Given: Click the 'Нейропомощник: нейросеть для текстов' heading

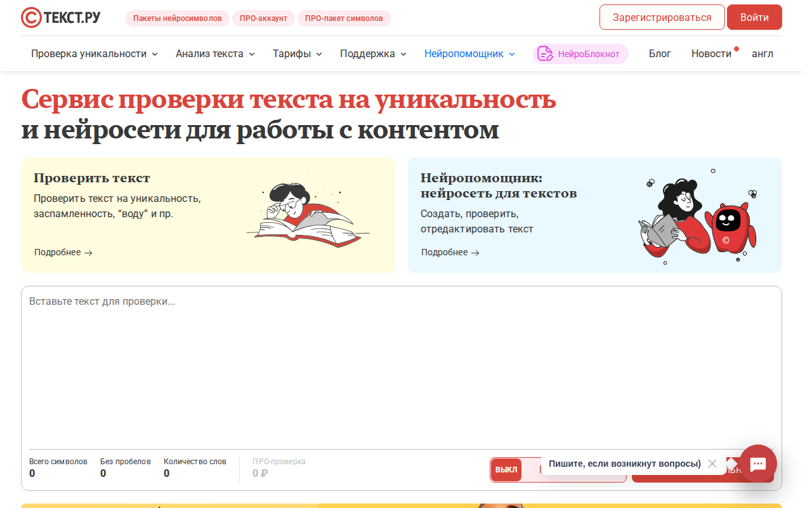Looking at the screenshot, I should [499, 185].
